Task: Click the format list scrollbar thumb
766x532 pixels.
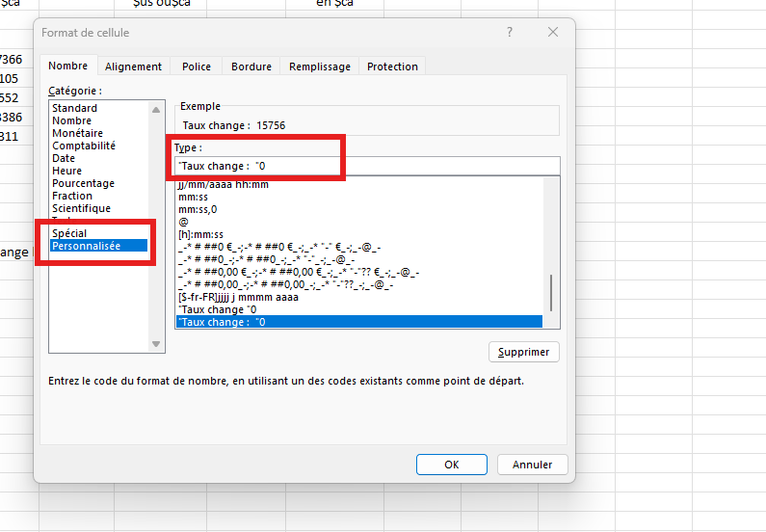Action: tap(552, 291)
